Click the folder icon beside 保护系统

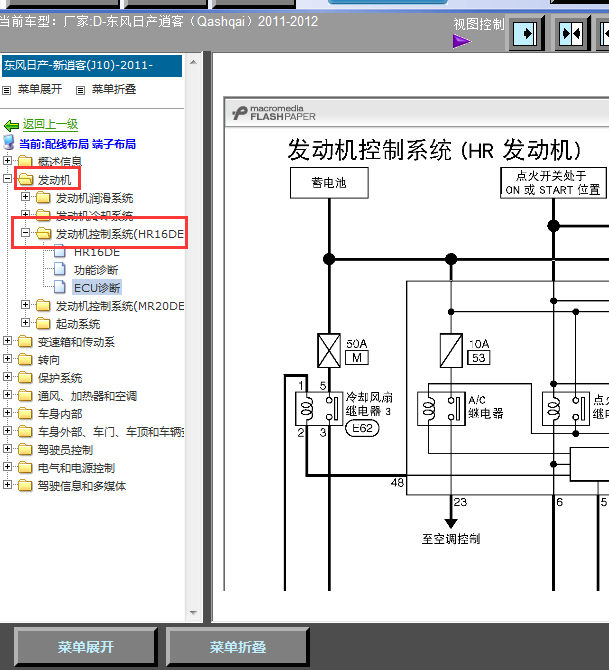coord(25,377)
